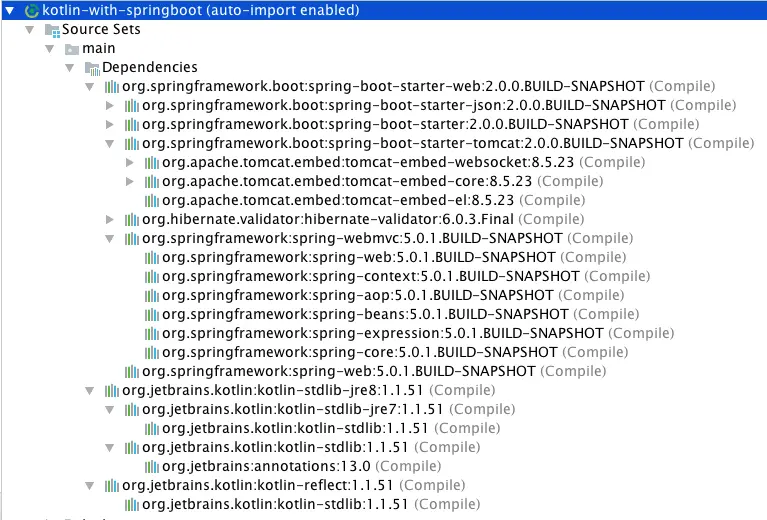Click library icon of kotlin-stdlib-jre8
The width and height of the screenshot is (767, 520).
(112, 391)
